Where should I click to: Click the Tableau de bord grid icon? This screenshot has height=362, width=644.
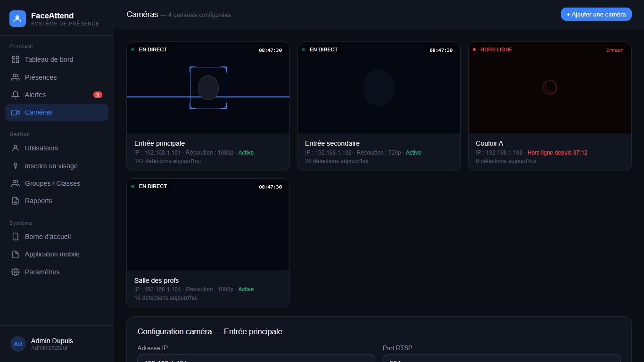point(16,59)
